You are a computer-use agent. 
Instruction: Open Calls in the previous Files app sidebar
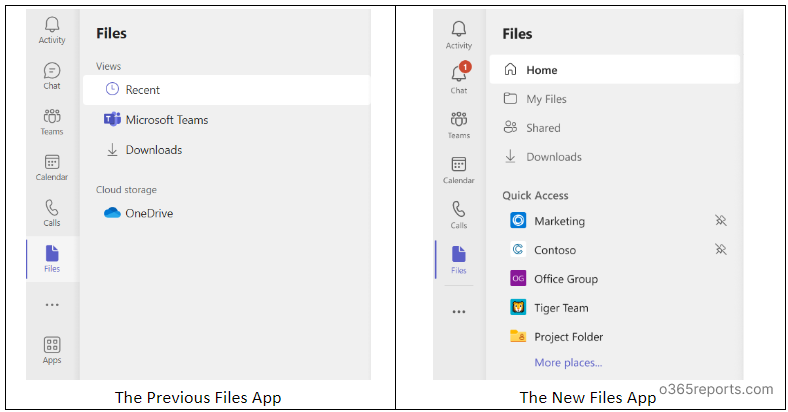(x=52, y=214)
